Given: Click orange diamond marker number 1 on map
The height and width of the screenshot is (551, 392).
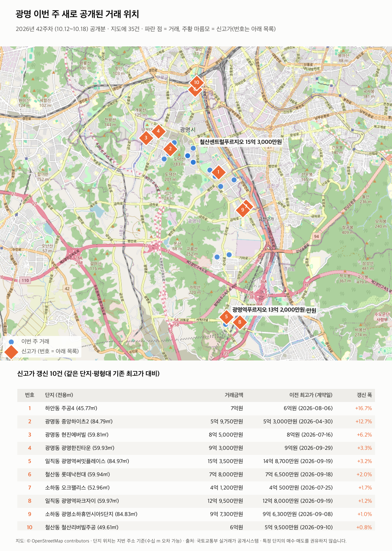Looking at the screenshot, I should tap(218, 172).
